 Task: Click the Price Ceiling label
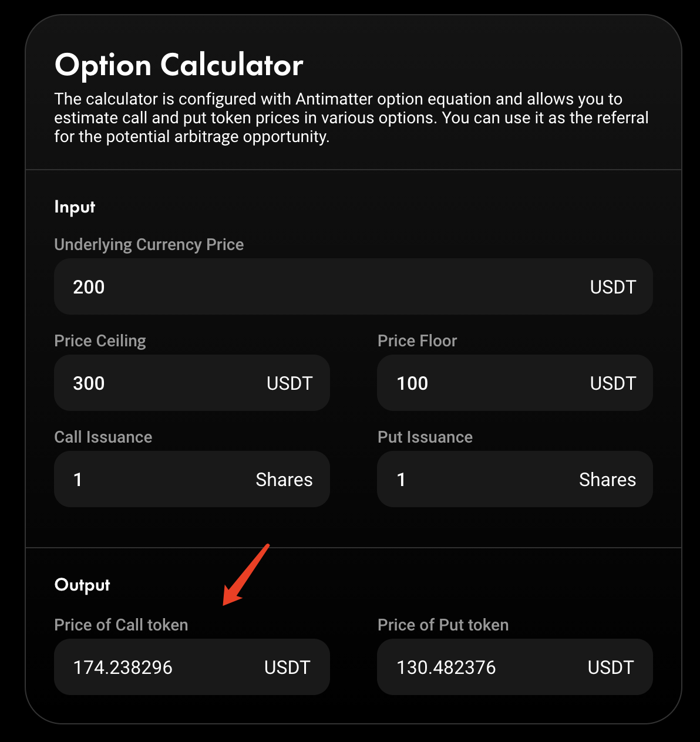click(100, 341)
